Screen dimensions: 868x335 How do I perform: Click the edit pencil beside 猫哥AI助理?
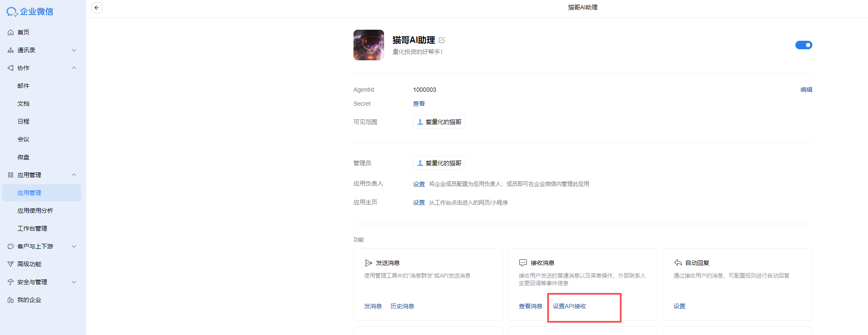(442, 40)
